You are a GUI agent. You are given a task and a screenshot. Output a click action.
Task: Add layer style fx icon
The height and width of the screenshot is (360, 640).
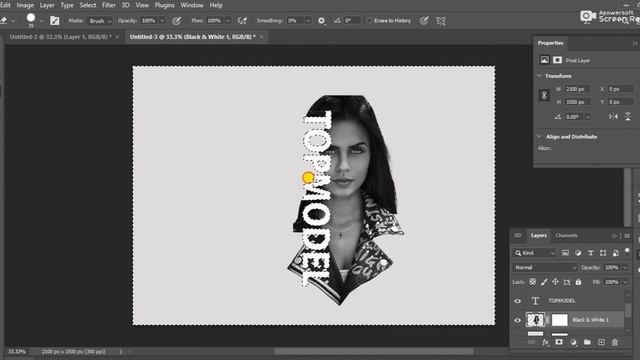(545, 342)
